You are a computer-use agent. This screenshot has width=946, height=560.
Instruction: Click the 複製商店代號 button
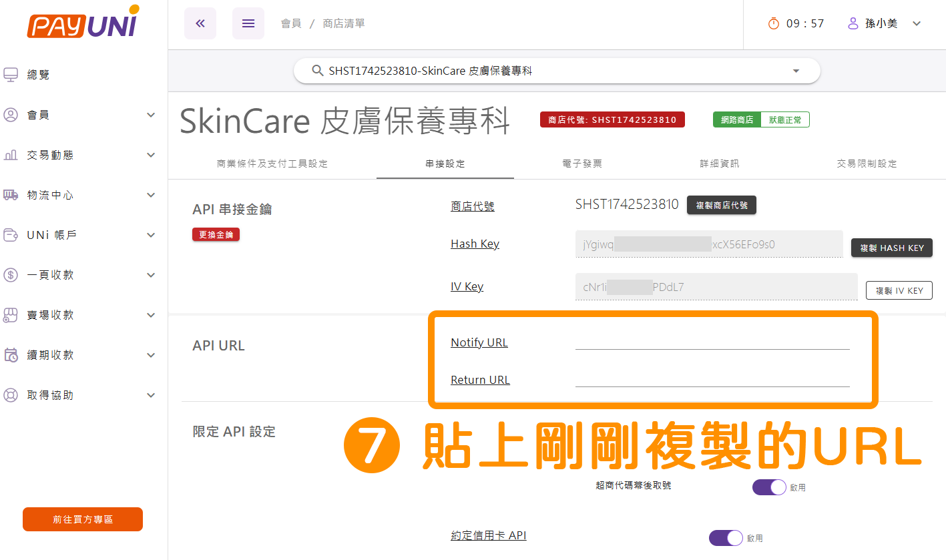coord(722,206)
